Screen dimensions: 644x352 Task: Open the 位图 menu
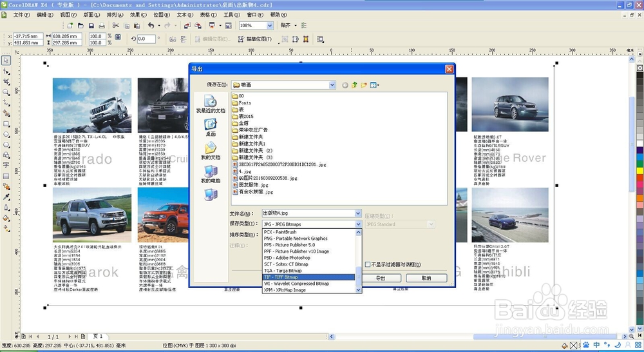pos(162,15)
